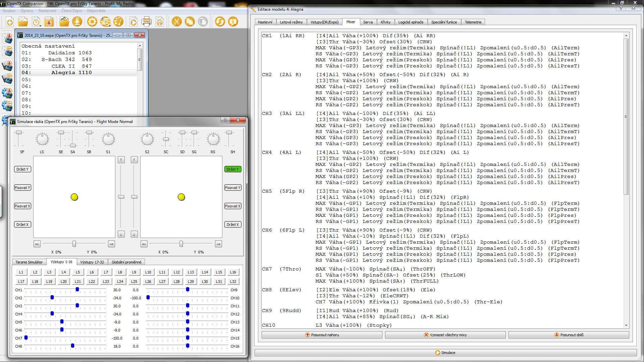Expand the radio profile dropdown arrow in toolbar
The height and width of the screenshot is (362, 644).
point(110,25)
